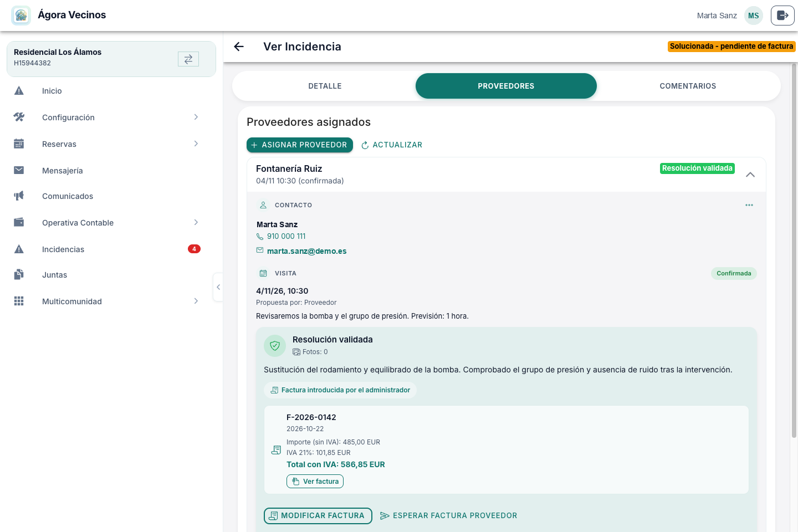Click the Multicomunidad grid icon
The height and width of the screenshot is (532, 798).
pyautogui.click(x=19, y=301)
